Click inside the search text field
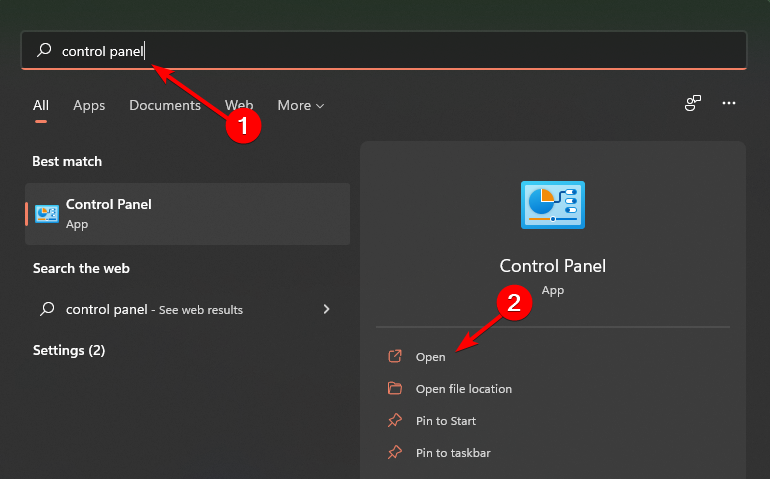The width and height of the screenshot is (770, 479). [x=400, y=50]
